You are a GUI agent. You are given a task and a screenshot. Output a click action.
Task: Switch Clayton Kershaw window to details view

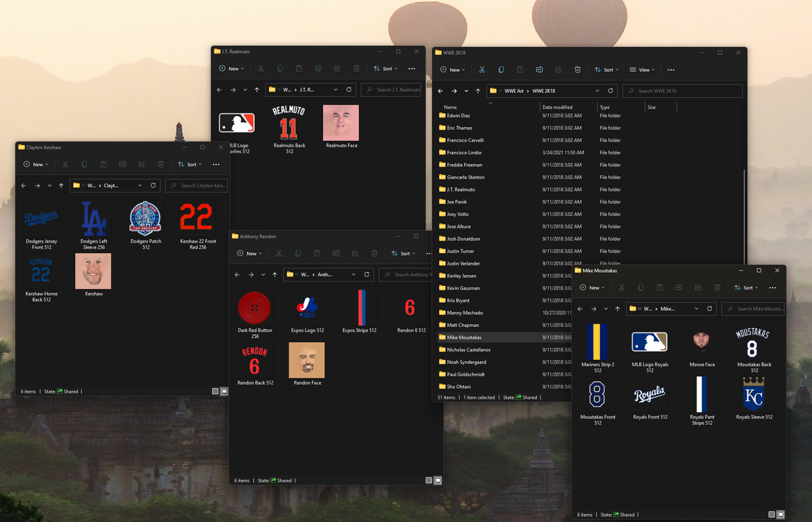point(215,391)
